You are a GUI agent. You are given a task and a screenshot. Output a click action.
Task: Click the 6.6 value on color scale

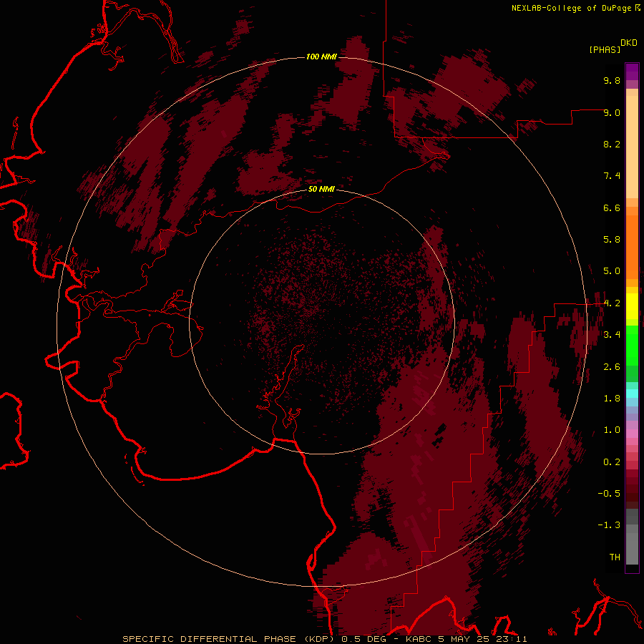point(612,208)
